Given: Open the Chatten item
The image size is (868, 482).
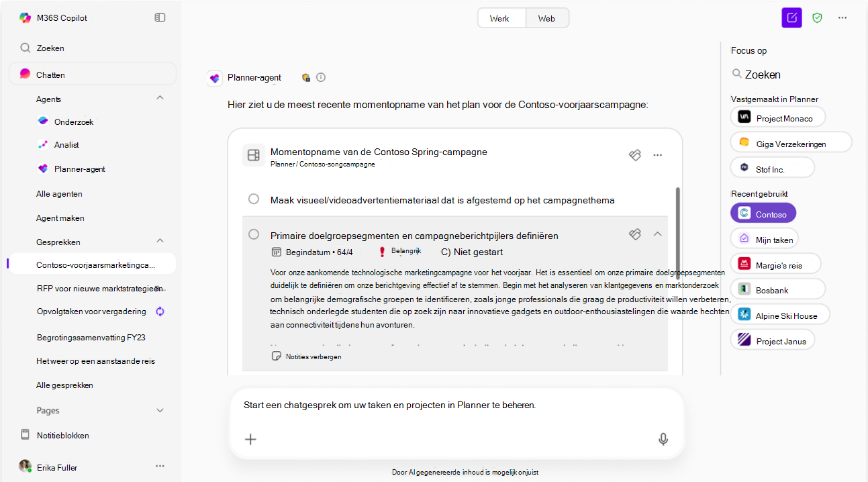Looking at the screenshot, I should [x=93, y=74].
